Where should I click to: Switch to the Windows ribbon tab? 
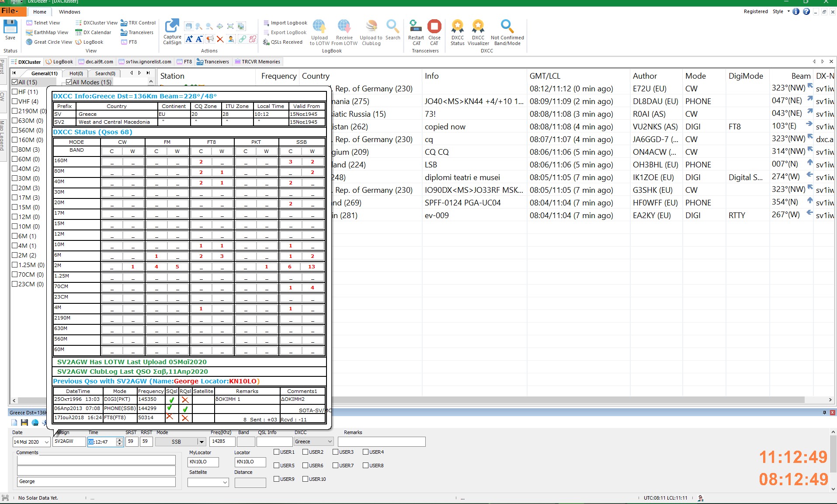[69, 12]
